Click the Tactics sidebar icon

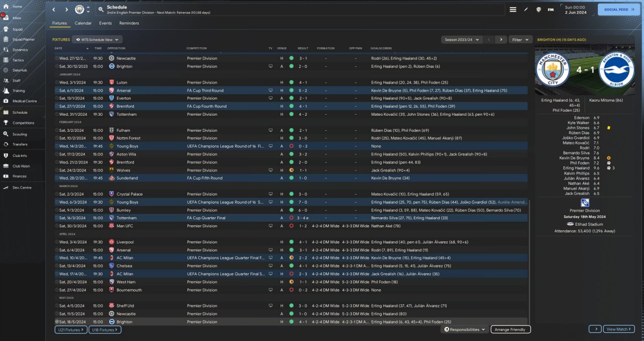pyautogui.click(x=6, y=60)
